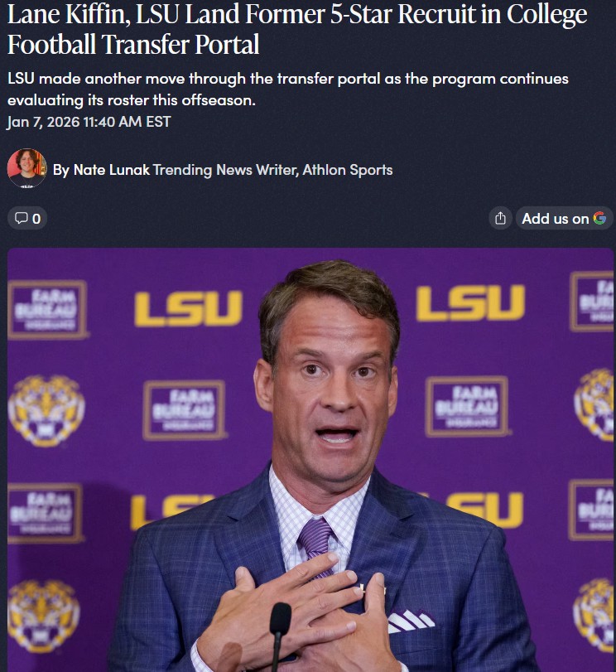Image resolution: width=616 pixels, height=672 pixels.
Task: Click the tiger head logo at left middle
Action: 46,410
